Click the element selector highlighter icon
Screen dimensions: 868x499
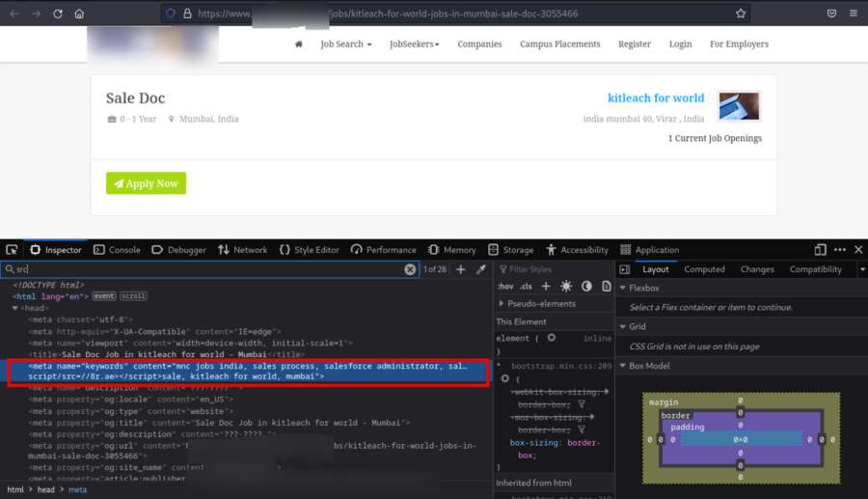click(x=552, y=337)
